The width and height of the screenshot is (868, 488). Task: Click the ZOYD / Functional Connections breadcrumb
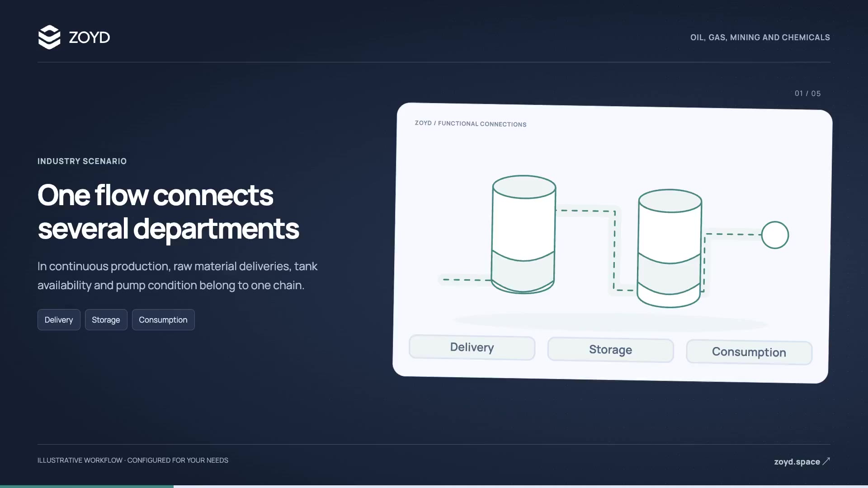pyautogui.click(x=471, y=123)
